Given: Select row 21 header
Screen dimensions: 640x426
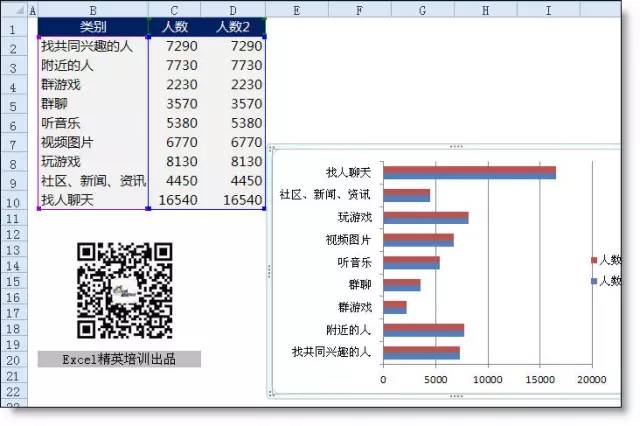Looking at the screenshot, I should tap(13, 376).
